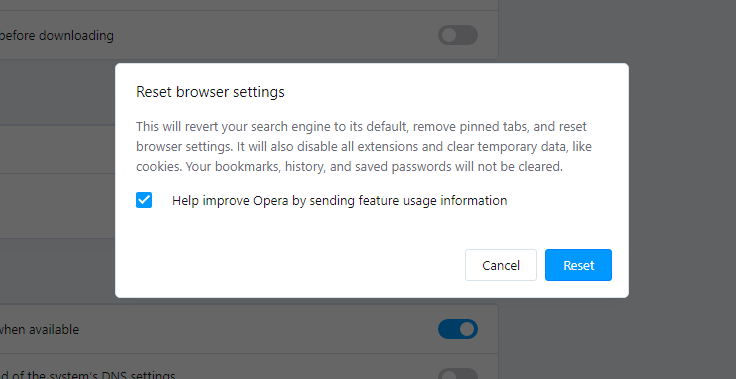Image resolution: width=736 pixels, height=379 pixels.
Task: Toggle the system's DNS settings switch
Action: tap(458, 374)
